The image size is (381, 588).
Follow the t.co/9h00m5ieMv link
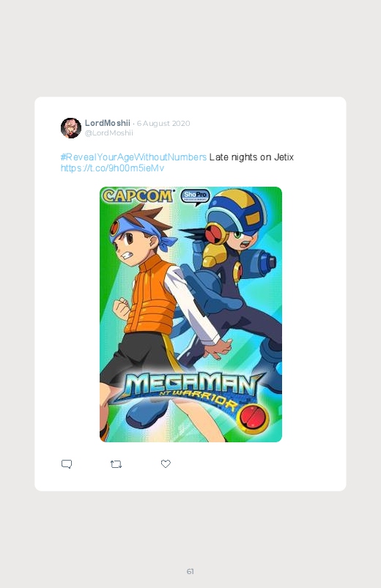point(112,168)
